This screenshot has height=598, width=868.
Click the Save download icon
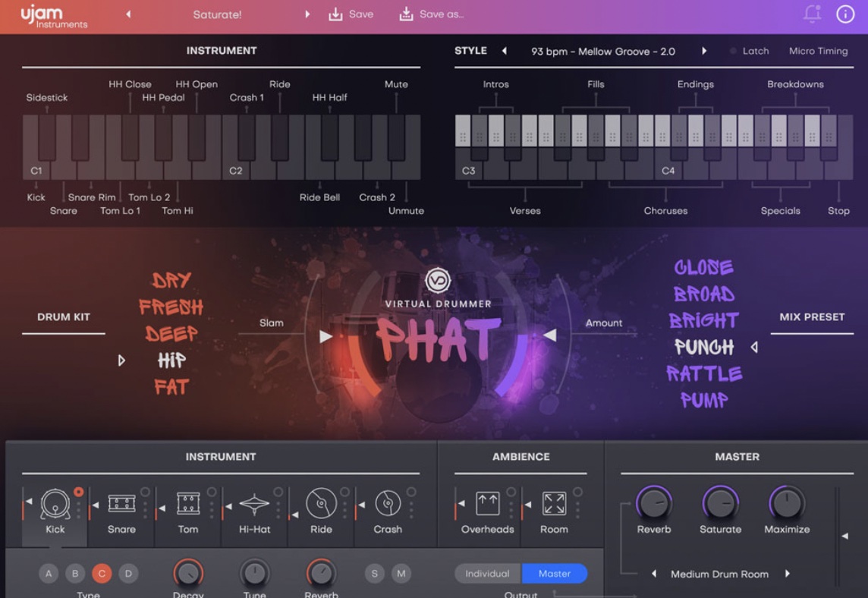pos(335,14)
